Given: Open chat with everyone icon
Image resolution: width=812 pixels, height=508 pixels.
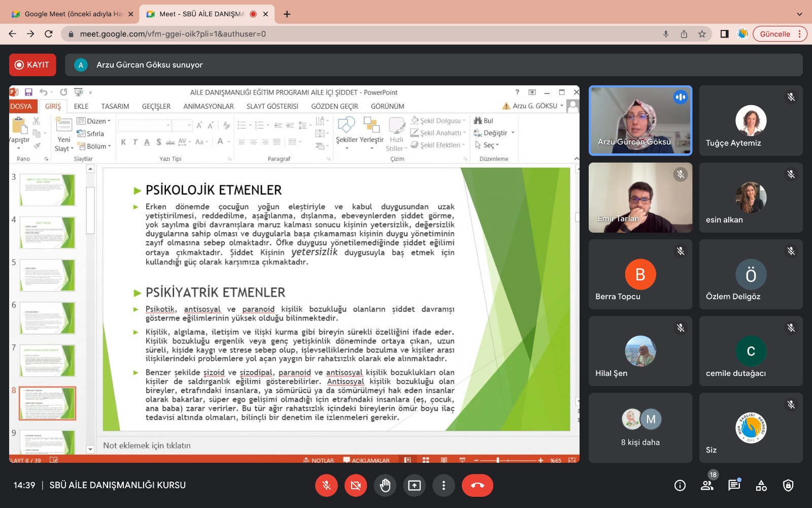Looking at the screenshot, I should pos(734,486).
